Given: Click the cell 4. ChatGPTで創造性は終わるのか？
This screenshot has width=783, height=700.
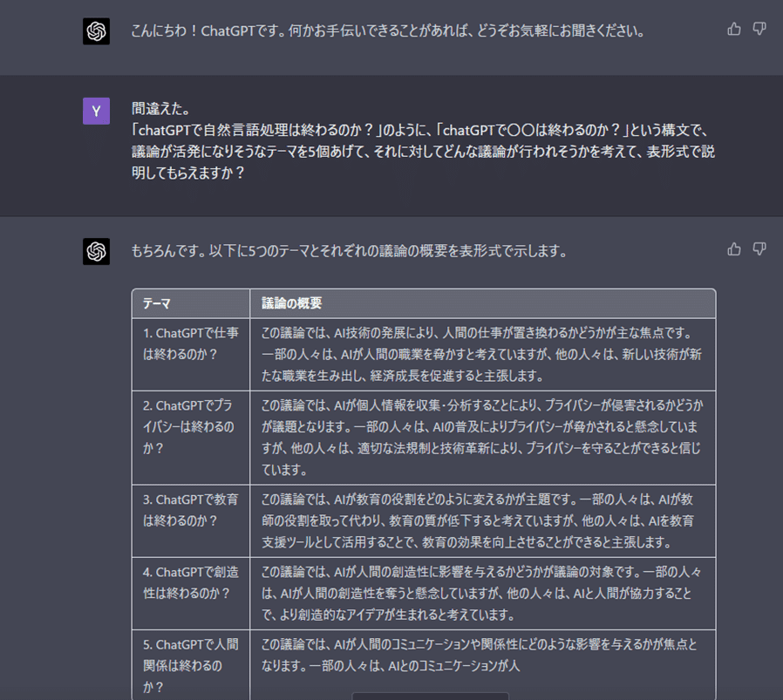Looking at the screenshot, I should point(191,593).
